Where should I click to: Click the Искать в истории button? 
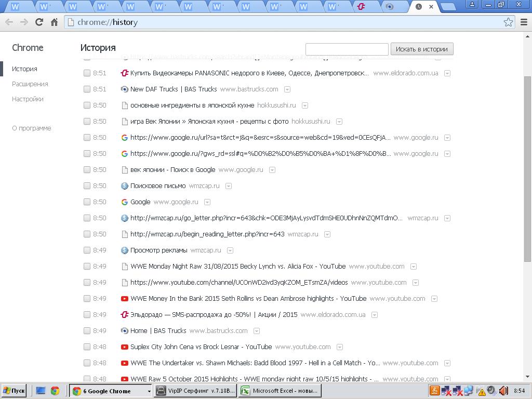tap(422, 49)
